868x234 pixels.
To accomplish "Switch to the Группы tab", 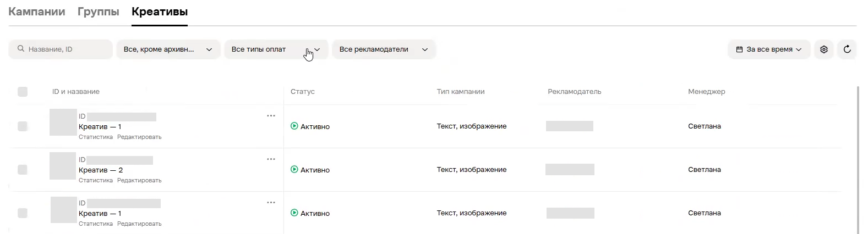I will click(99, 12).
